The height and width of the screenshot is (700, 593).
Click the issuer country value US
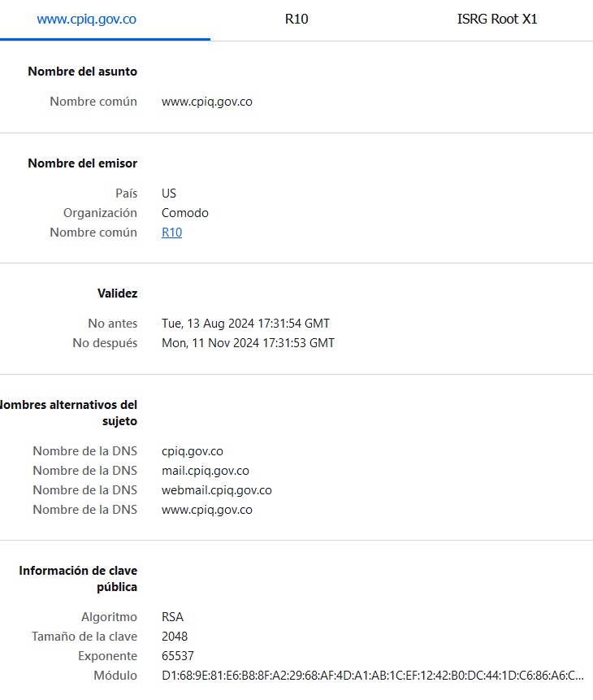tap(169, 193)
